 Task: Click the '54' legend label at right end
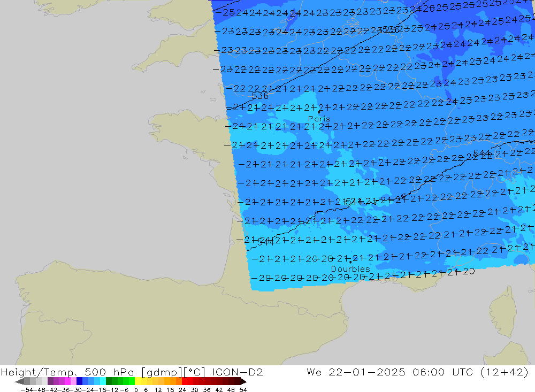pos(243,390)
